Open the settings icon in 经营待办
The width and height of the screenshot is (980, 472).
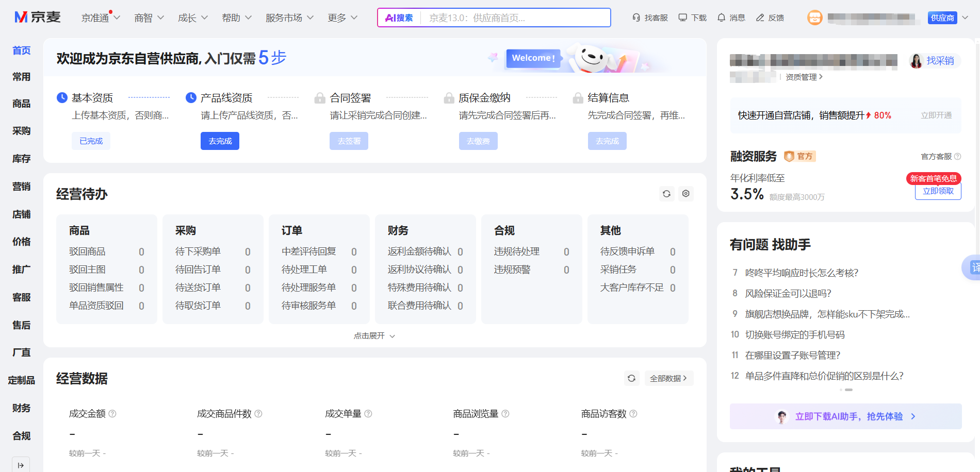[685, 194]
